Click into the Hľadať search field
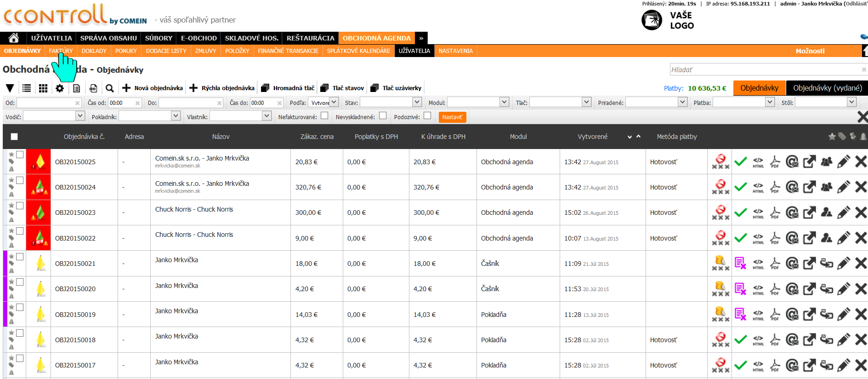 click(765, 69)
